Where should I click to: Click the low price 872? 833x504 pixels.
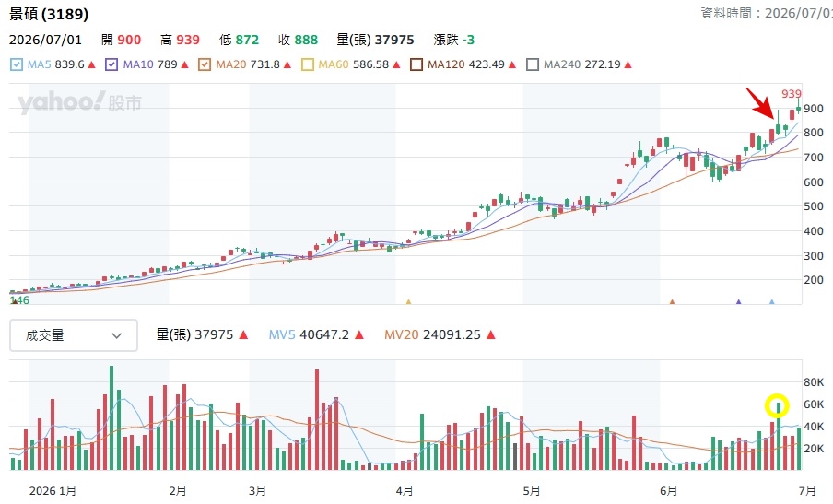[247, 40]
